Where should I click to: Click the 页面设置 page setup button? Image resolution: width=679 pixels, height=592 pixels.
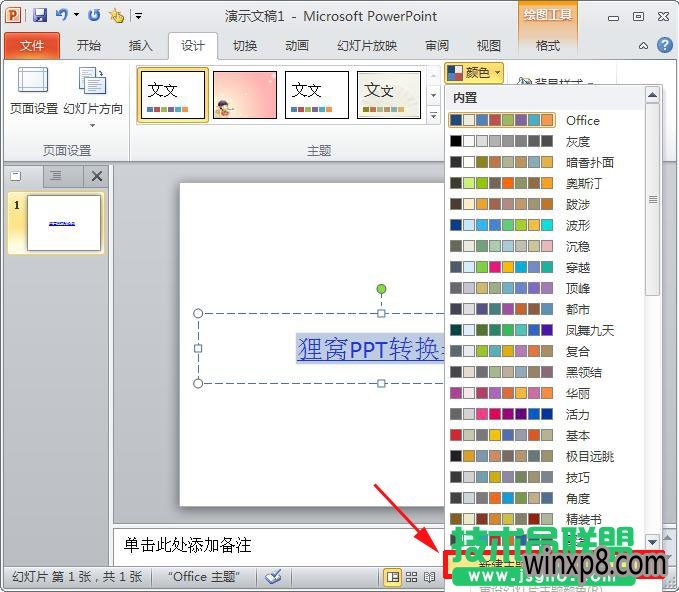34,91
